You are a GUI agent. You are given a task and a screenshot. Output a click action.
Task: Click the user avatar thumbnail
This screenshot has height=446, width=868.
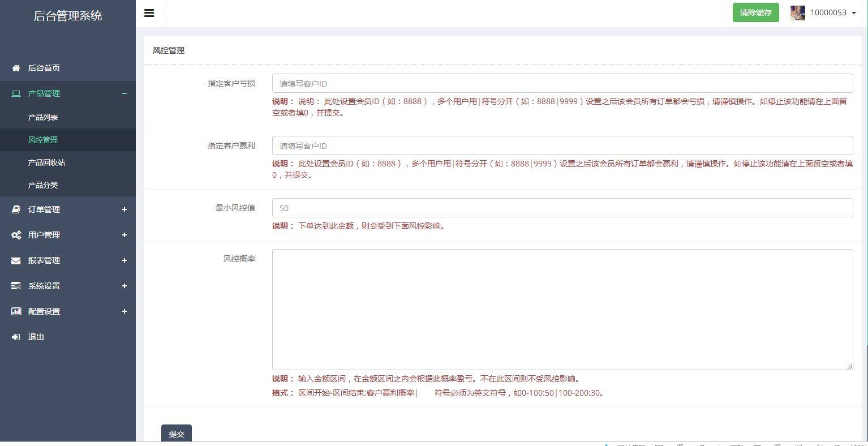pos(797,12)
